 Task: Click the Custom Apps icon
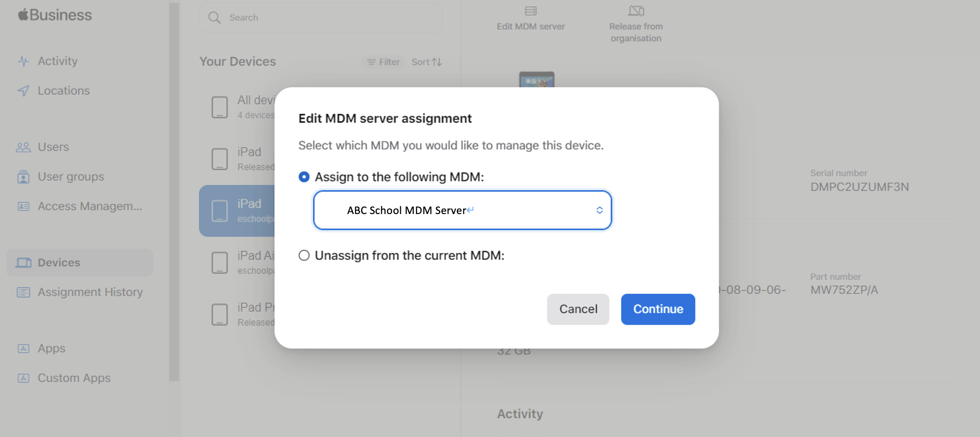pos(23,379)
